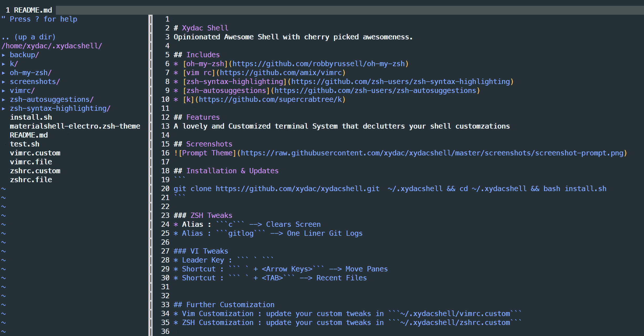The height and width of the screenshot is (336, 644).
Task: Expand the screenshots/ directory triangle
Action: pos(3,82)
